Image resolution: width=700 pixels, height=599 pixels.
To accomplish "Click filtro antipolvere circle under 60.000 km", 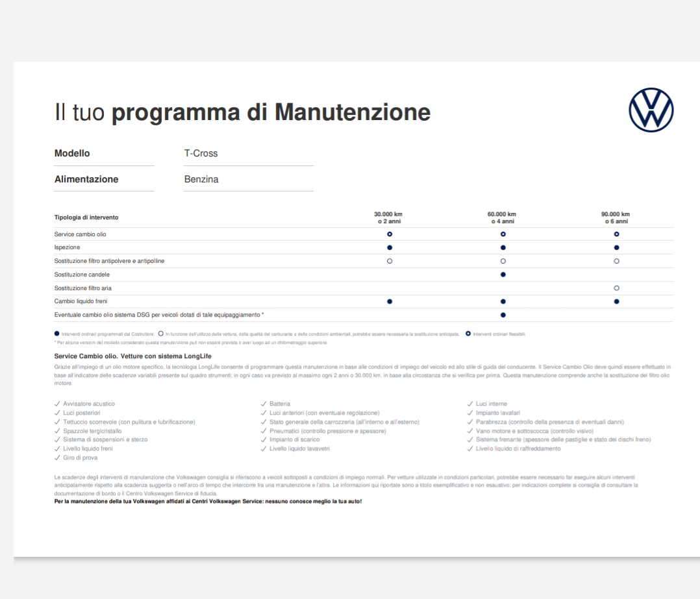I will tap(503, 261).
